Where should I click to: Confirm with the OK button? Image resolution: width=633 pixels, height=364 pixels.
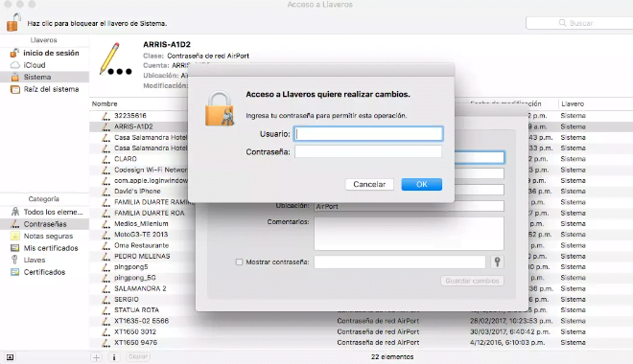[x=421, y=184]
